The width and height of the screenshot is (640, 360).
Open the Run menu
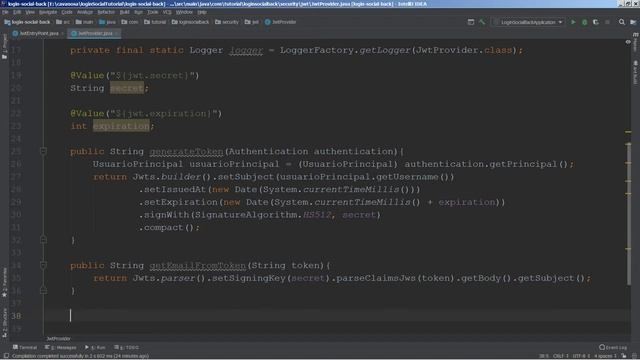(138, 12)
